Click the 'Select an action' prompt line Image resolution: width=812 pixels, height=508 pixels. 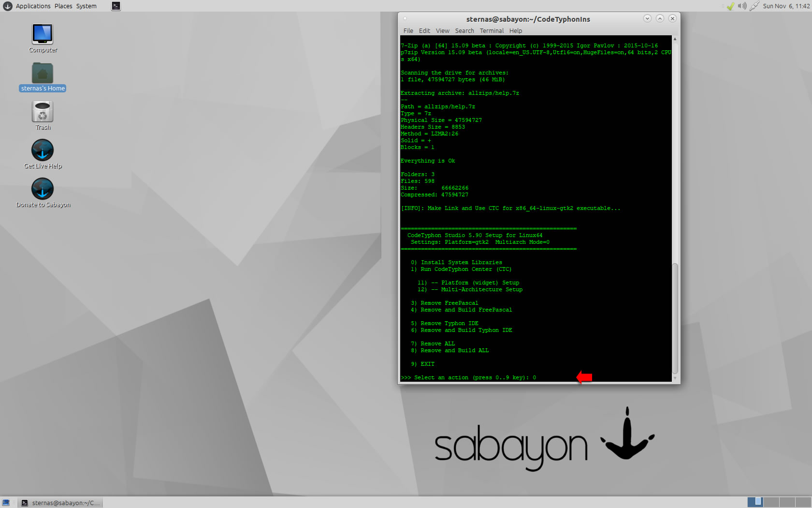(468, 377)
